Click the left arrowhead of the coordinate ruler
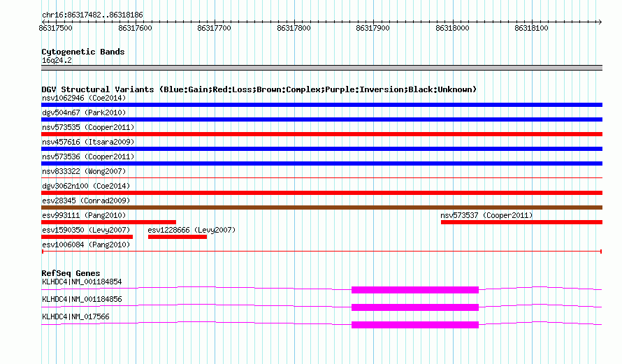The image size is (622, 364). [x=43, y=22]
